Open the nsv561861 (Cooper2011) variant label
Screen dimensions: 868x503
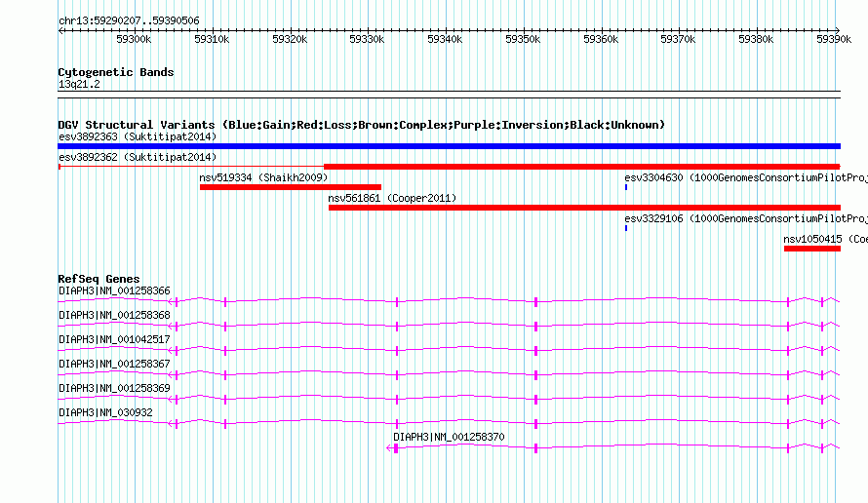[392, 198]
